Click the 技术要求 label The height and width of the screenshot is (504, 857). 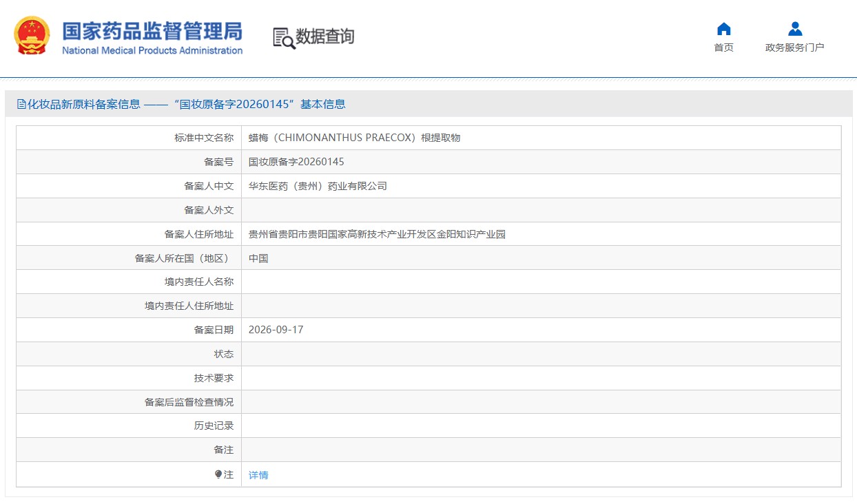pyautogui.click(x=214, y=378)
